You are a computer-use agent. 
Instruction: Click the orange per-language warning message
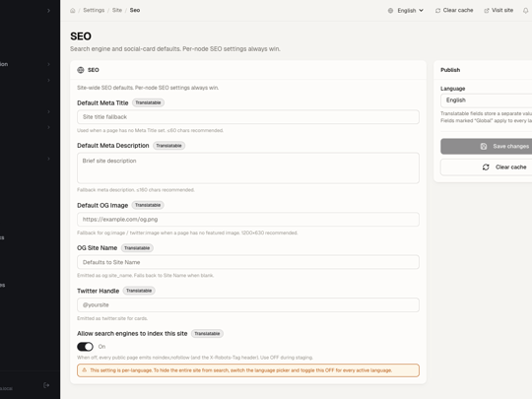241,370
